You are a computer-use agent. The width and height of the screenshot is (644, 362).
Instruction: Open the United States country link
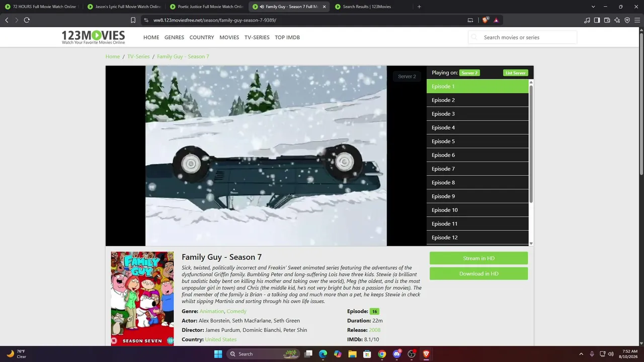pyautogui.click(x=221, y=339)
